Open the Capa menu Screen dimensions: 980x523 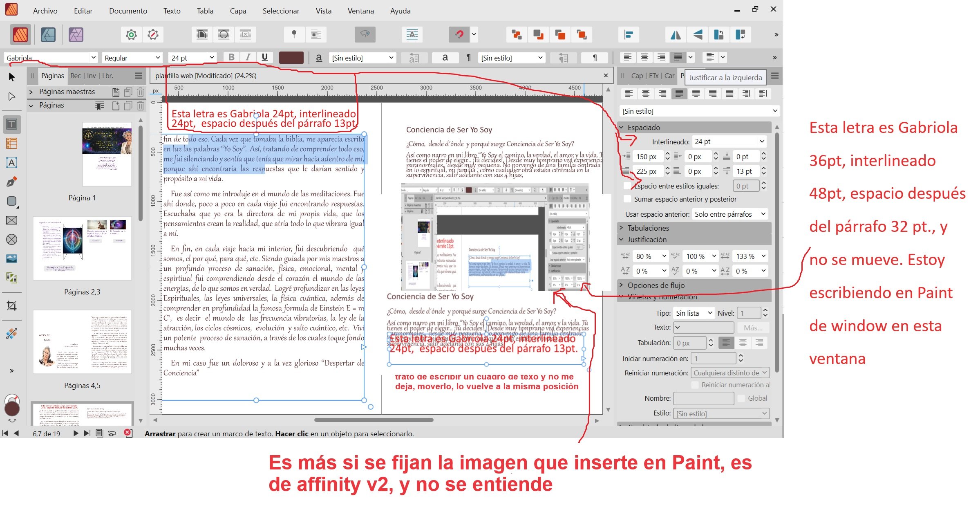[x=238, y=11]
